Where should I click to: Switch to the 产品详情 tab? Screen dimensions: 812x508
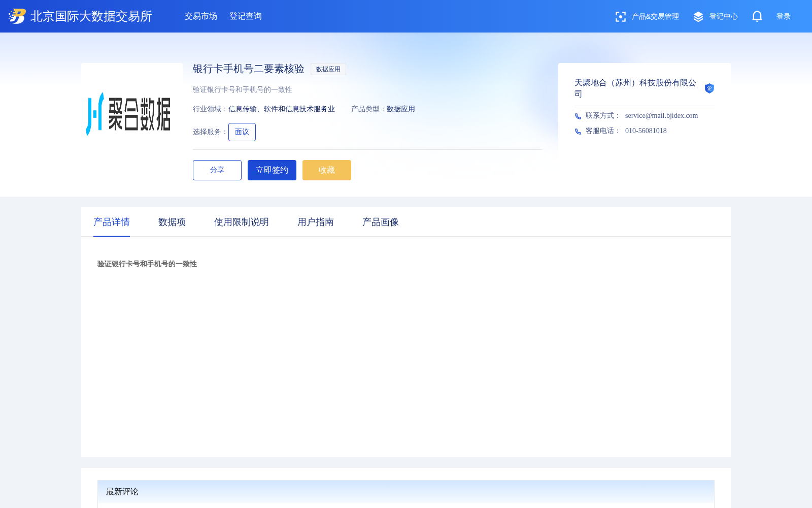pos(112,222)
